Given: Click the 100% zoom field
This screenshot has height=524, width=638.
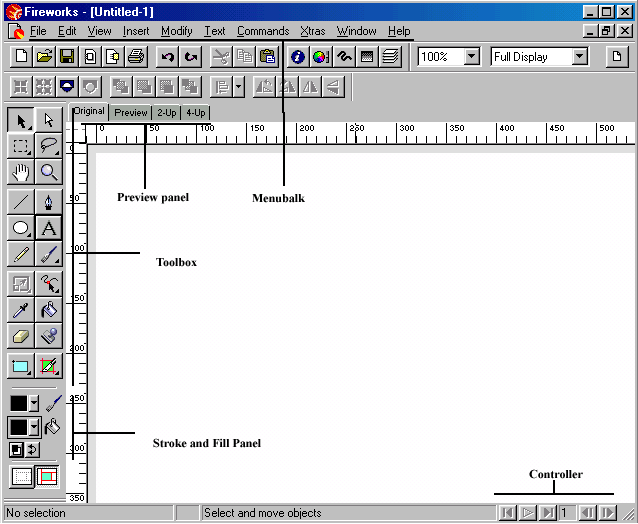Looking at the screenshot, I should point(441,57).
